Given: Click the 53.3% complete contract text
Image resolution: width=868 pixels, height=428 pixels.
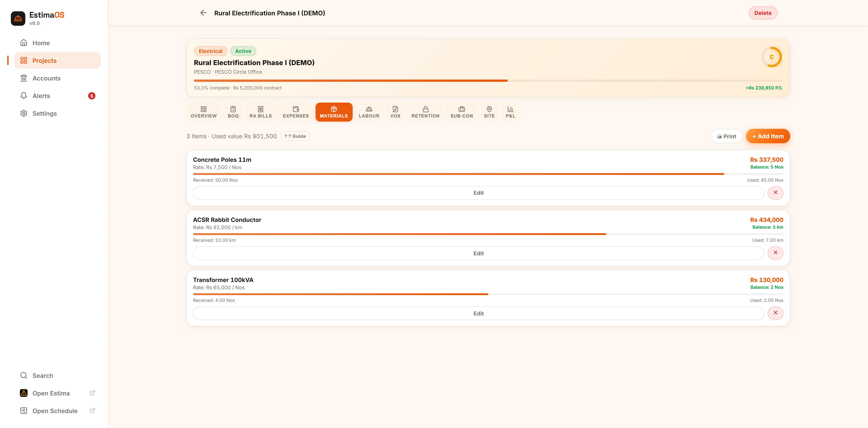Looking at the screenshot, I should click(x=237, y=88).
